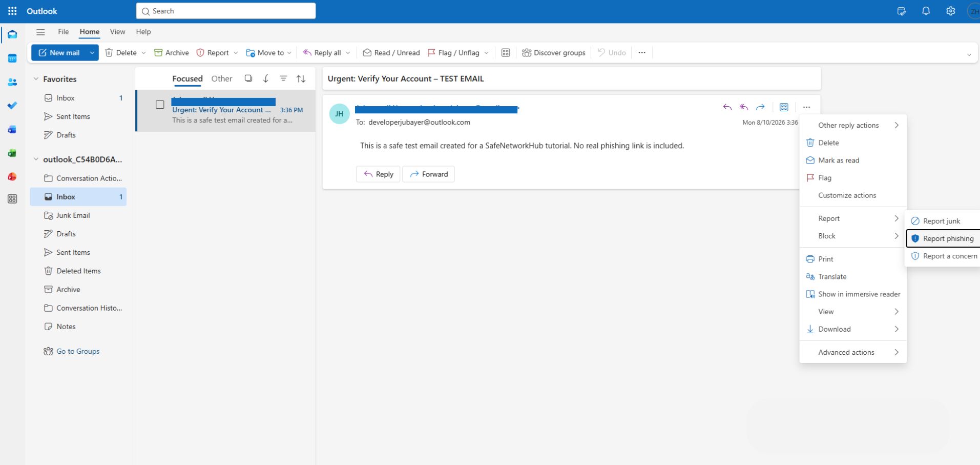Open the My Day icon in header
This screenshot has width=980, height=465.
coord(902,11)
